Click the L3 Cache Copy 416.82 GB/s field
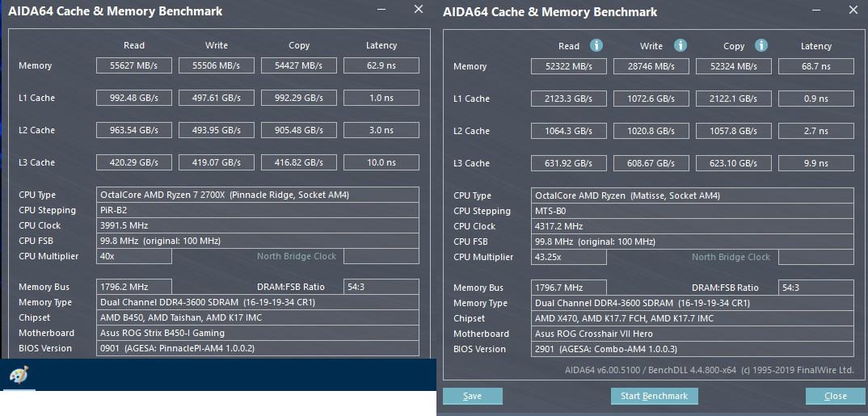The height and width of the screenshot is (416, 868). [299, 162]
